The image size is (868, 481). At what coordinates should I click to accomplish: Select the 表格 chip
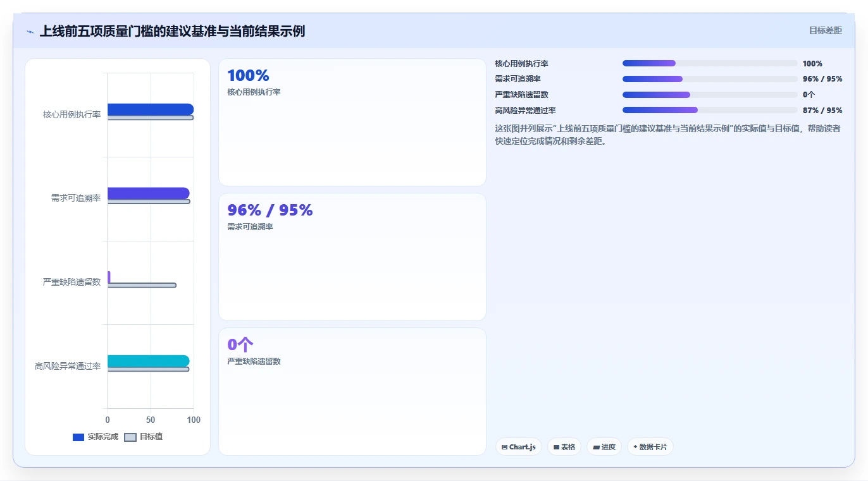pyautogui.click(x=564, y=447)
